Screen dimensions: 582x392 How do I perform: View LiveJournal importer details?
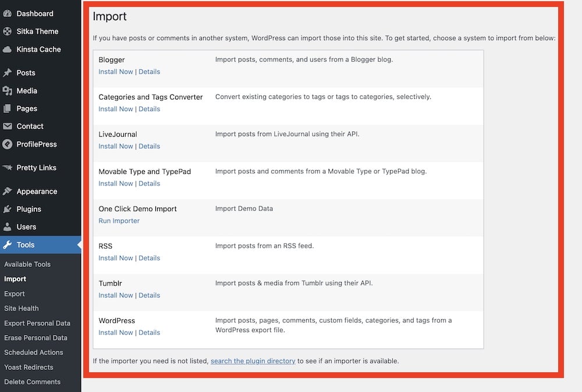click(x=149, y=146)
